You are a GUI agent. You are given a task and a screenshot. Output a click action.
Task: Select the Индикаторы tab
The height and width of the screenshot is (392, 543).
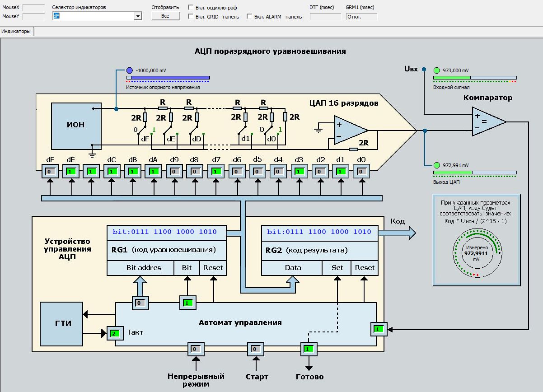(x=16, y=32)
